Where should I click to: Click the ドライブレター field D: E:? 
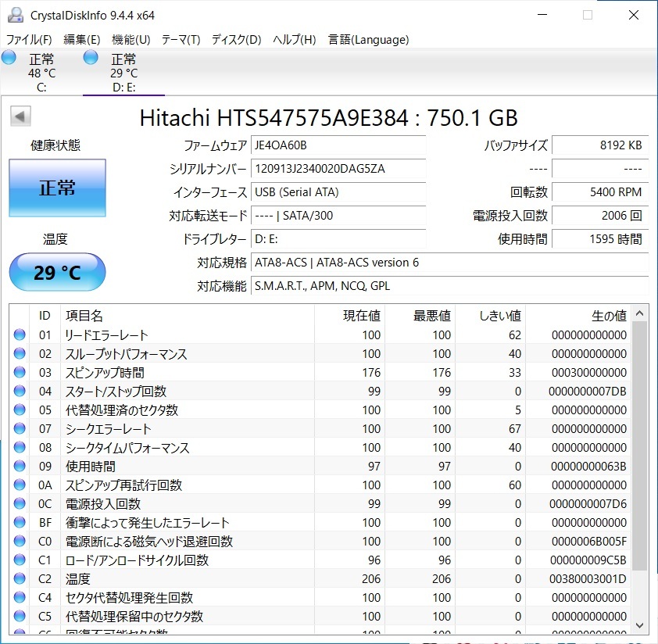pyautogui.click(x=338, y=239)
